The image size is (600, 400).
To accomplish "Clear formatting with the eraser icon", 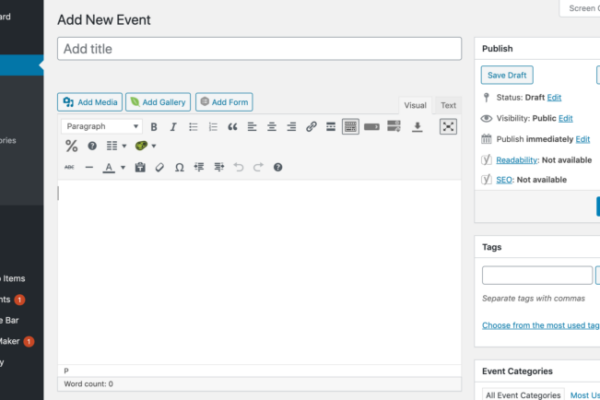I will 160,167.
